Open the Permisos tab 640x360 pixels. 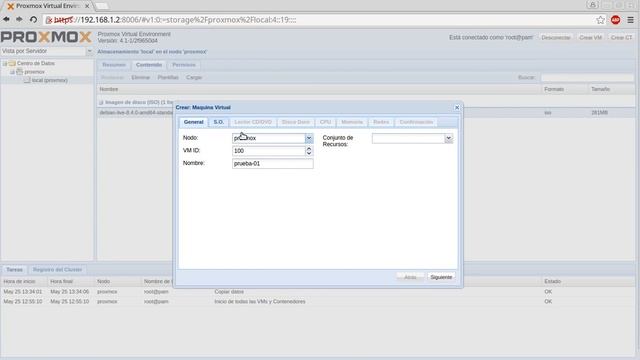184,65
